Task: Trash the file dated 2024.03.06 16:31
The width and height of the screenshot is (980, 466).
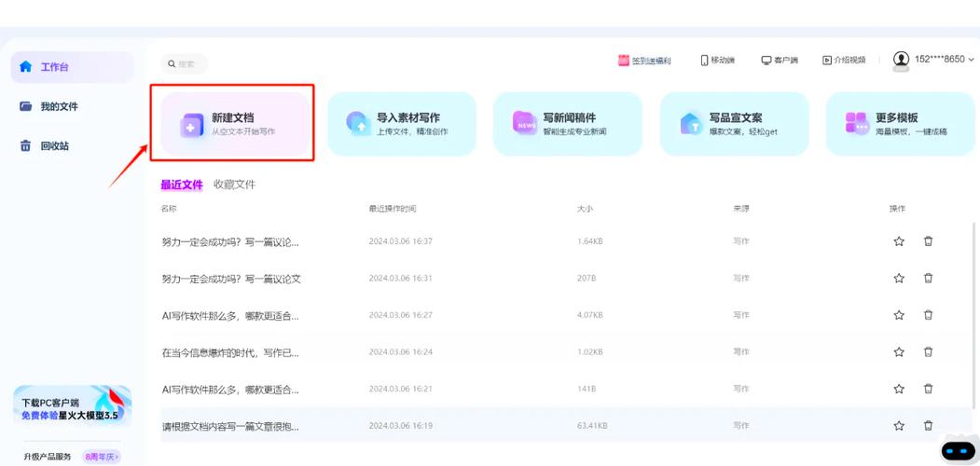Action: click(928, 278)
